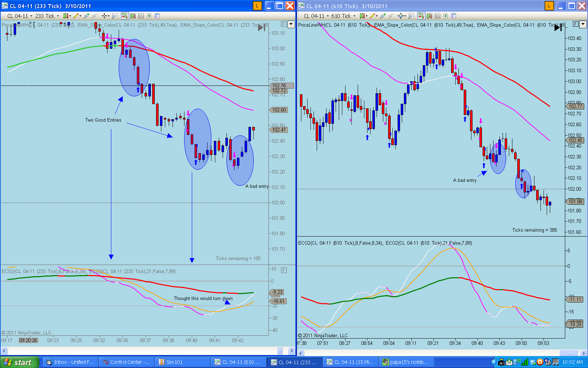Switch to CL 04-11 (610 taskbar window

[238, 362]
